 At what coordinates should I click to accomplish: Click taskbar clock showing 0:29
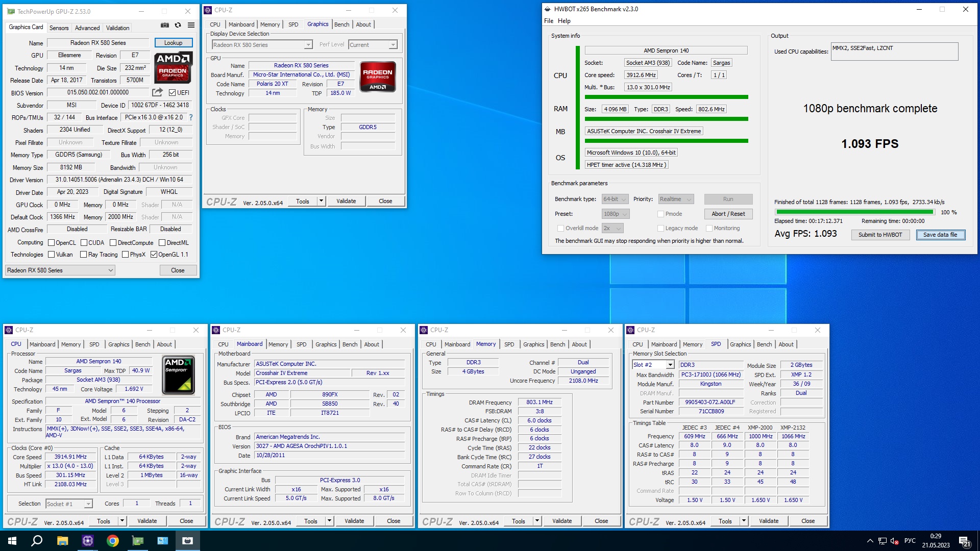pos(936,541)
